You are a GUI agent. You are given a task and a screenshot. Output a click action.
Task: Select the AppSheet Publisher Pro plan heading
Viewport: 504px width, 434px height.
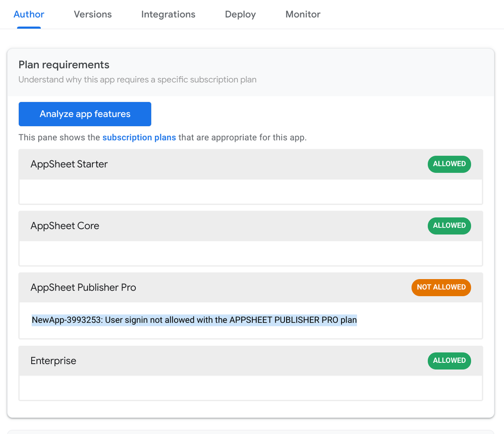tap(83, 288)
